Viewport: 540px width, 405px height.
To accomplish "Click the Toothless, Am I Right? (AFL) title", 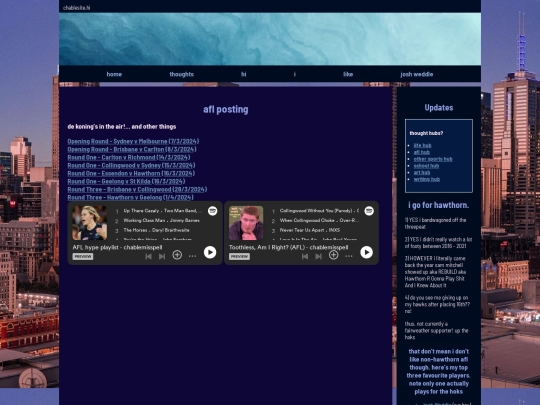I will tap(289, 247).
